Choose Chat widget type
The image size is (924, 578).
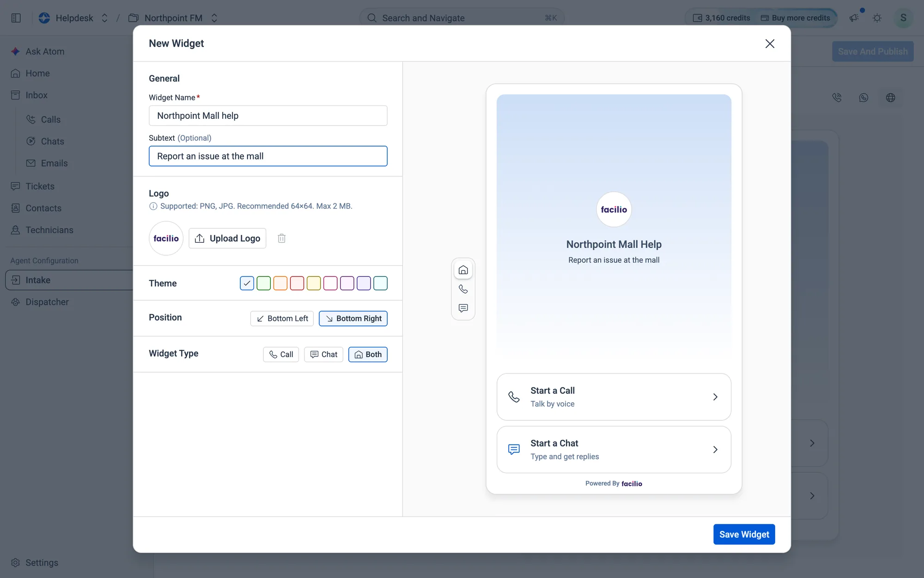point(324,354)
